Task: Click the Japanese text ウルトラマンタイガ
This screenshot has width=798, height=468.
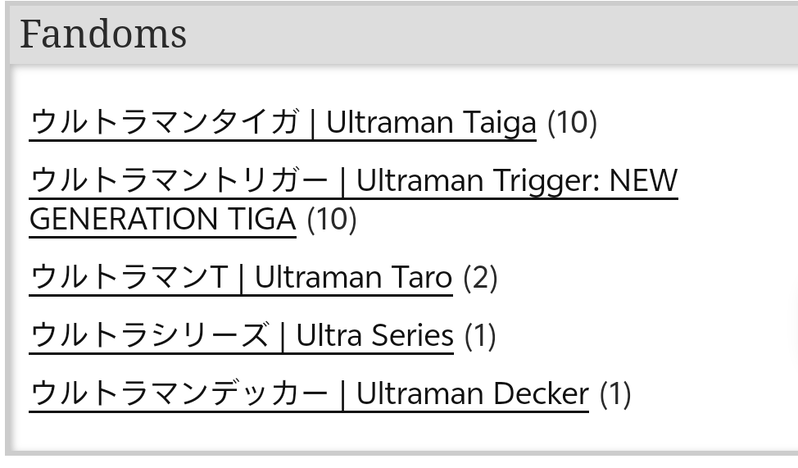Action: point(164,123)
